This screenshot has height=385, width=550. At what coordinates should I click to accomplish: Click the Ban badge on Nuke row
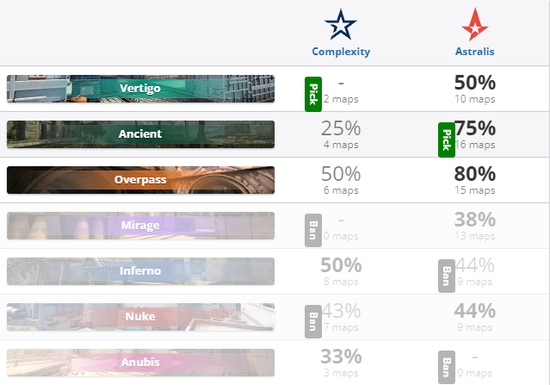click(313, 322)
